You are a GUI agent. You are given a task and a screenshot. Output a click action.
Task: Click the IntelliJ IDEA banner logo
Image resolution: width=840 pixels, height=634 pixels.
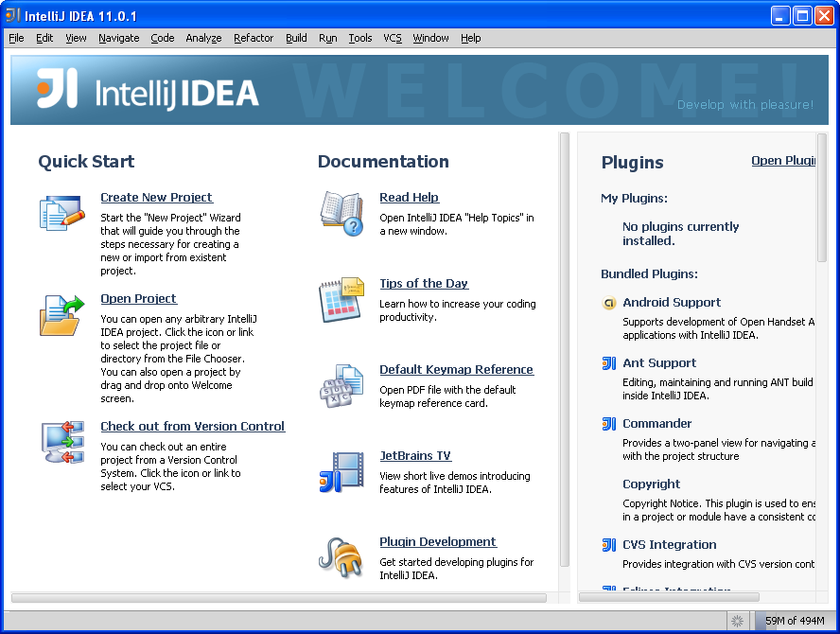148,90
